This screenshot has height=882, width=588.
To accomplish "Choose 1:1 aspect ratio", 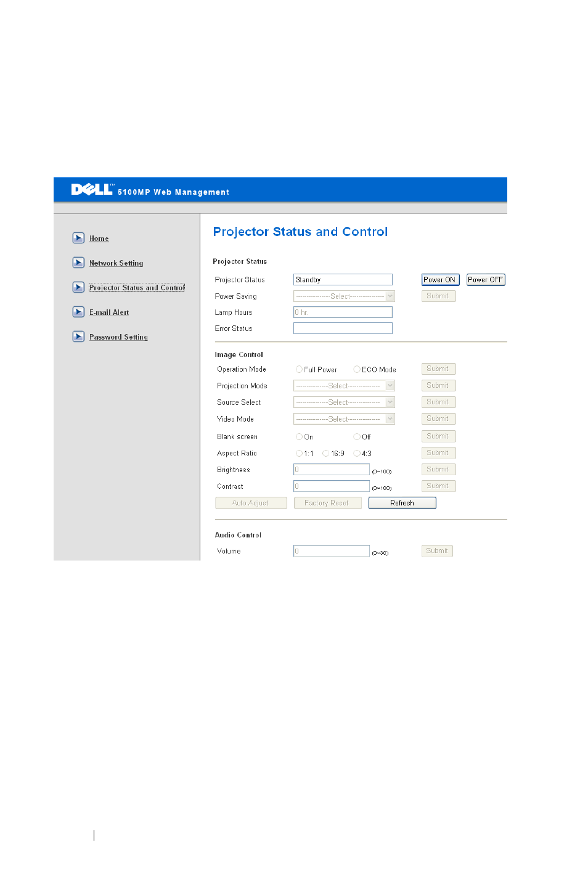I will click(299, 454).
